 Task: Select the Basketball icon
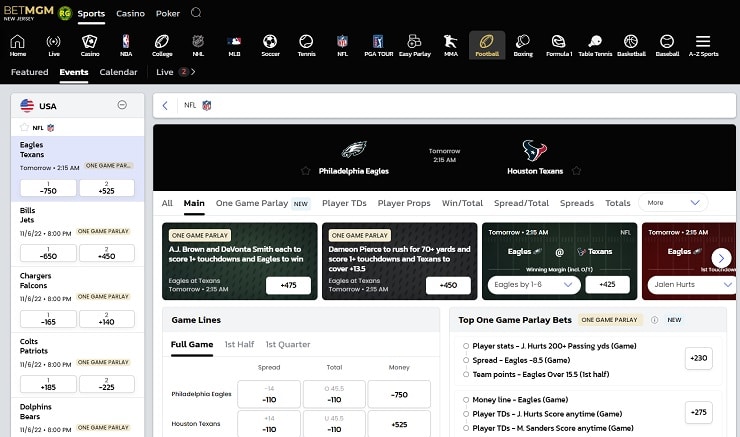(x=631, y=45)
